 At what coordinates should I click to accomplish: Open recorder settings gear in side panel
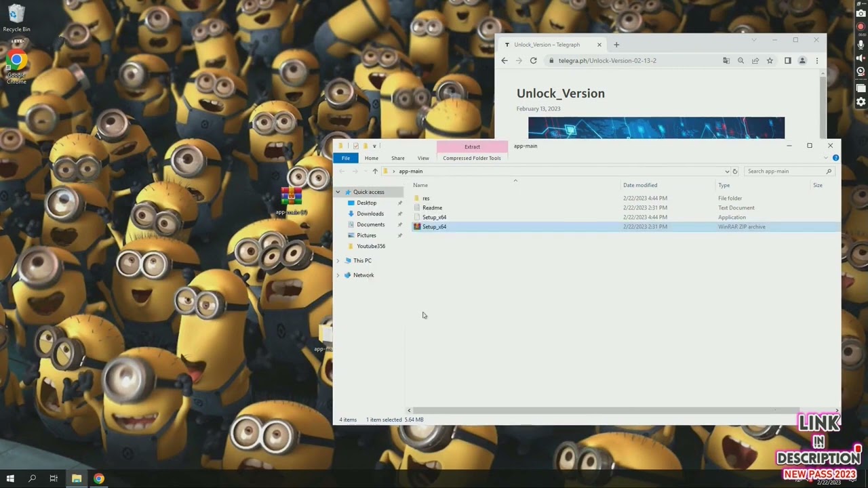click(x=861, y=102)
